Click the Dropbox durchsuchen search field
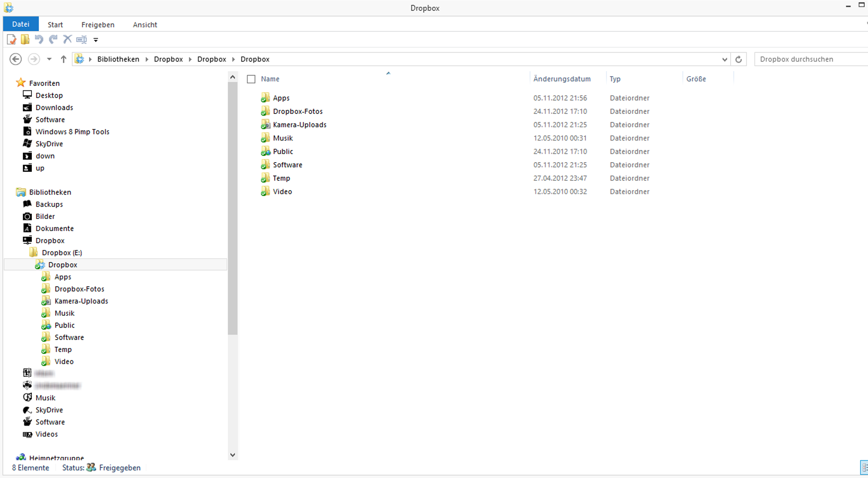The height and width of the screenshot is (478, 868). 811,59
